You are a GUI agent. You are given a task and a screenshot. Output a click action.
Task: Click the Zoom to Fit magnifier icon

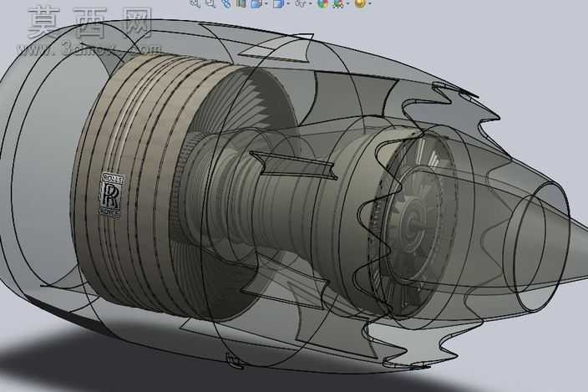[195, 3]
